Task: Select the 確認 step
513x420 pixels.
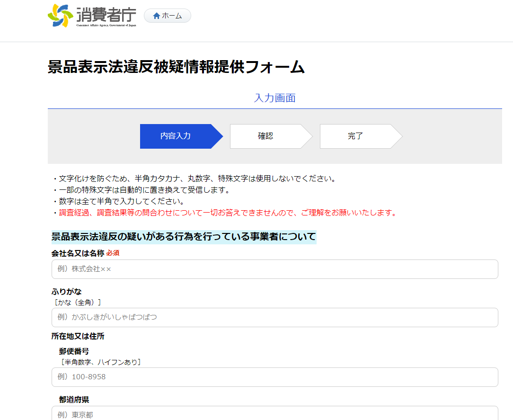Action: pyautogui.click(x=271, y=136)
